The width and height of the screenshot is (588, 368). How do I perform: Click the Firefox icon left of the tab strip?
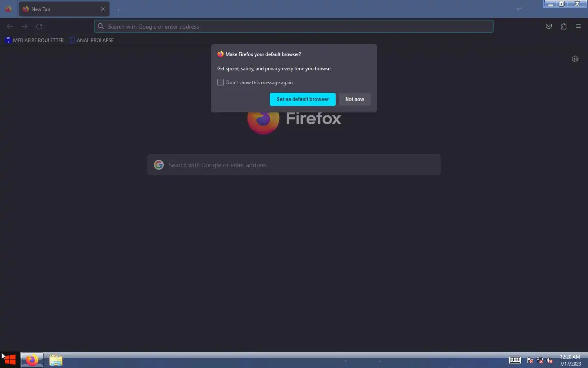point(8,9)
